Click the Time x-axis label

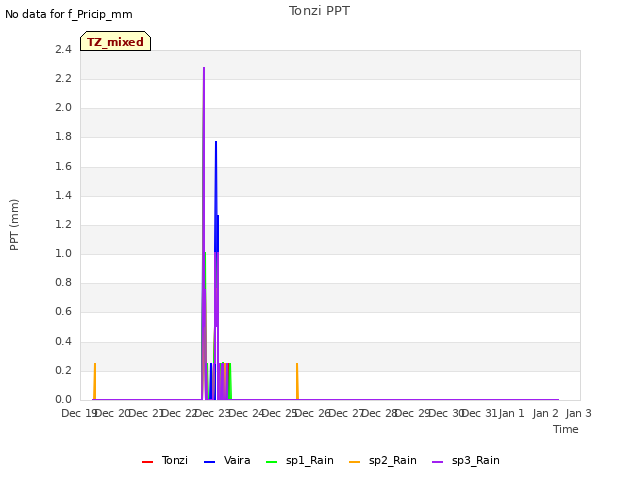[x=566, y=429]
